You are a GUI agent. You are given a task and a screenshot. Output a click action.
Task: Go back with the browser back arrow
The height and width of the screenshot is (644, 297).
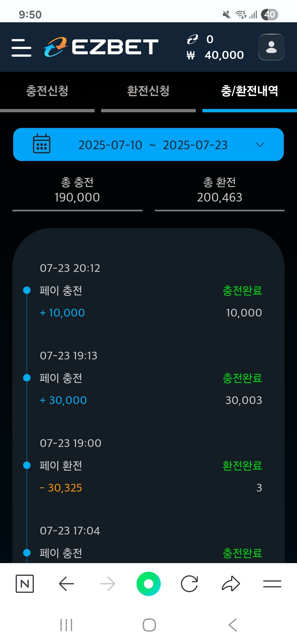(x=66, y=584)
